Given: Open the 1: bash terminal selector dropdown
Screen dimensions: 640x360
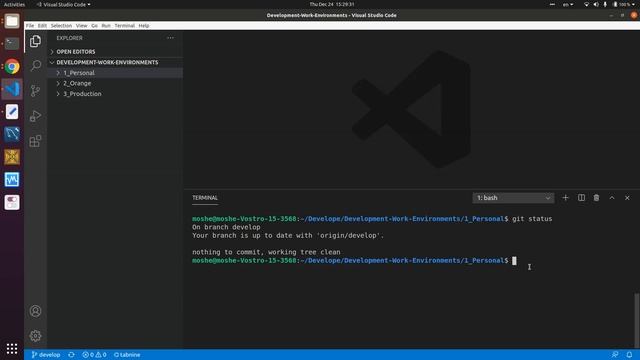Looking at the screenshot, I should click(x=513, y=198).
